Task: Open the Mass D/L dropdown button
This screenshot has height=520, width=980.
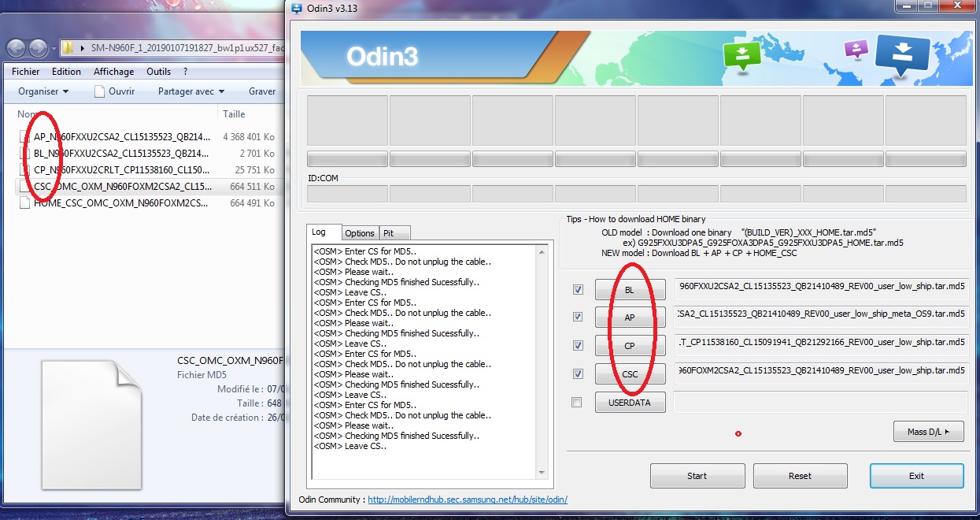Action: (929, 432)
